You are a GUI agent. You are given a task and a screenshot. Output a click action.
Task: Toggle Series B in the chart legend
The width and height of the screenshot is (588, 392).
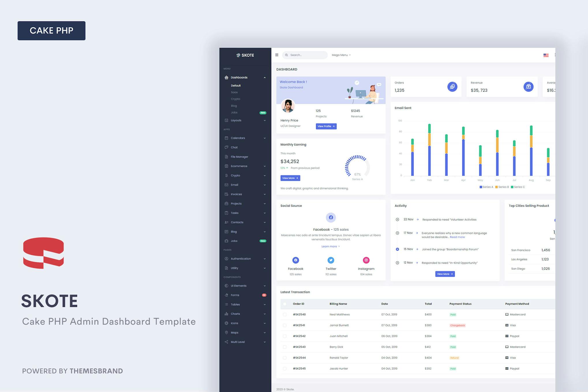click(x=502, y=187)
